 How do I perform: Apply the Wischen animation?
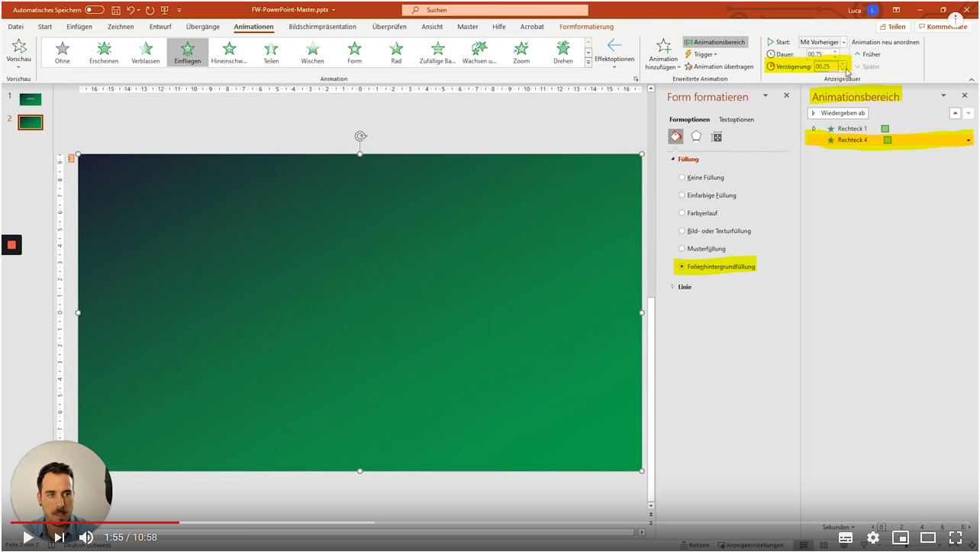(313, 53)
